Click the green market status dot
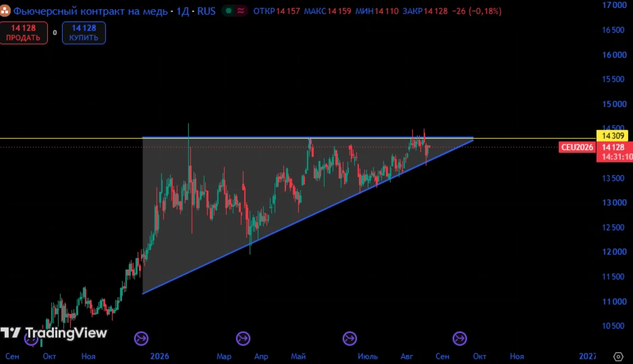 tap(229, 11)
